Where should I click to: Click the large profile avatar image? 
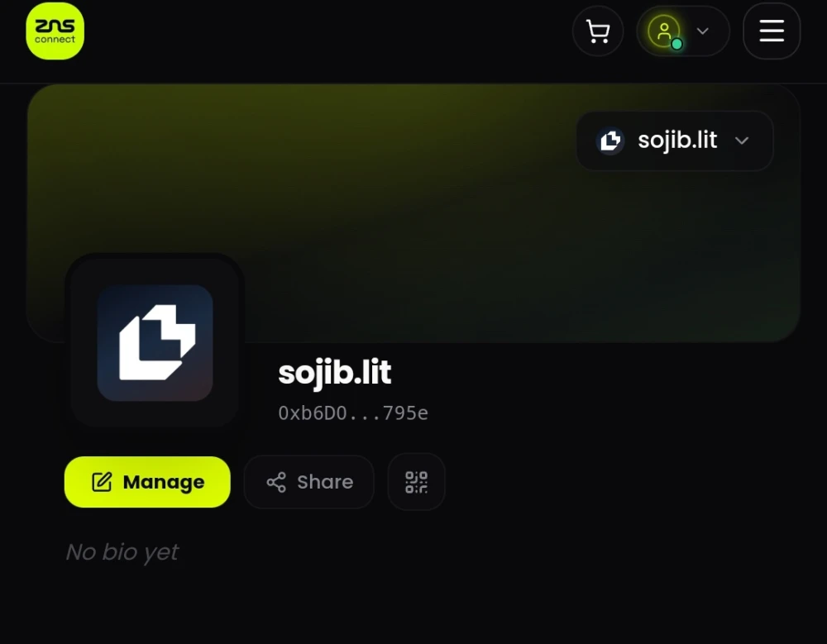[x=155, y=342]
